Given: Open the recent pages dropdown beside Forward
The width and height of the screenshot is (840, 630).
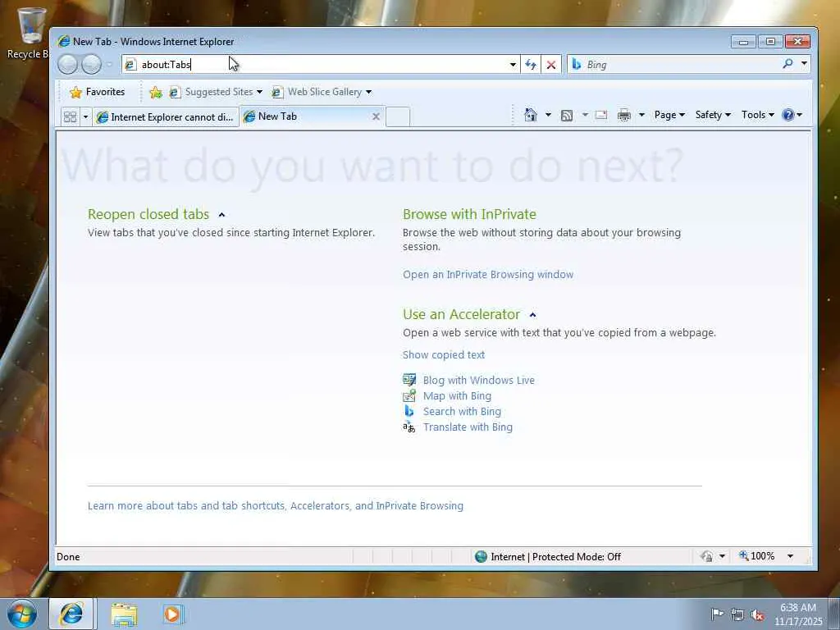Looking at the screenshot, I should (110, 64).
